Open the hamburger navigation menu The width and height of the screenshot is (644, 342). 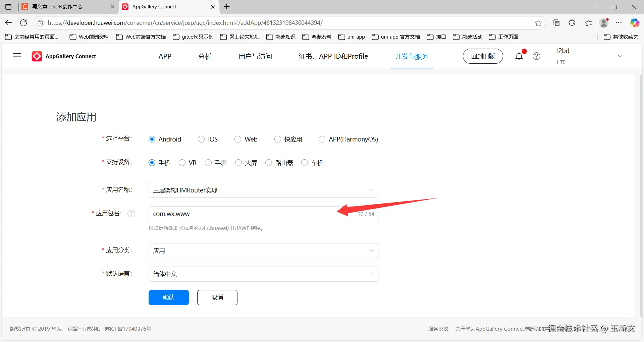point(17,56)
